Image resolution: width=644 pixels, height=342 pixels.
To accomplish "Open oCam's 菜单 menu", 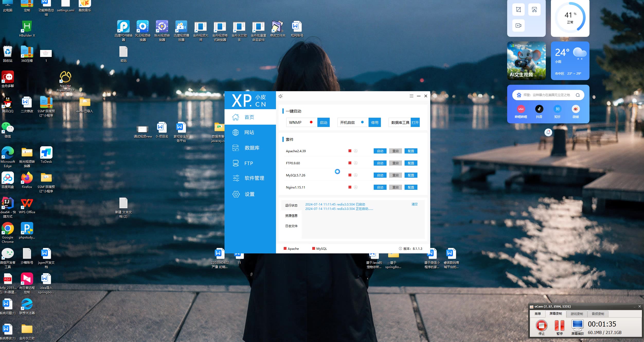I will click(x=538, y=314).
